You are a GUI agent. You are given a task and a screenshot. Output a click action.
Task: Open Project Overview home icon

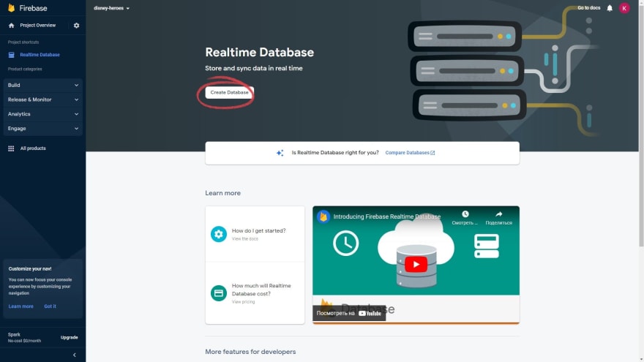click(x=12, y=26)
